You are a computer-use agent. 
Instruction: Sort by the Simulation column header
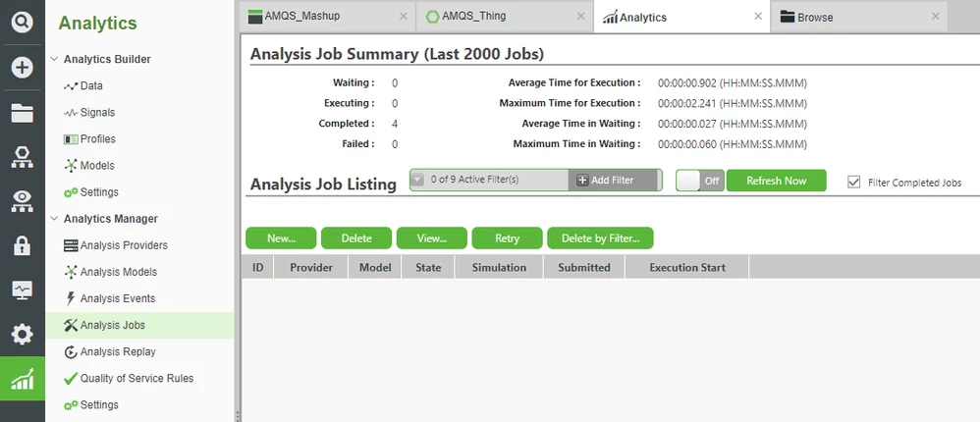click(x=499, y=267)
